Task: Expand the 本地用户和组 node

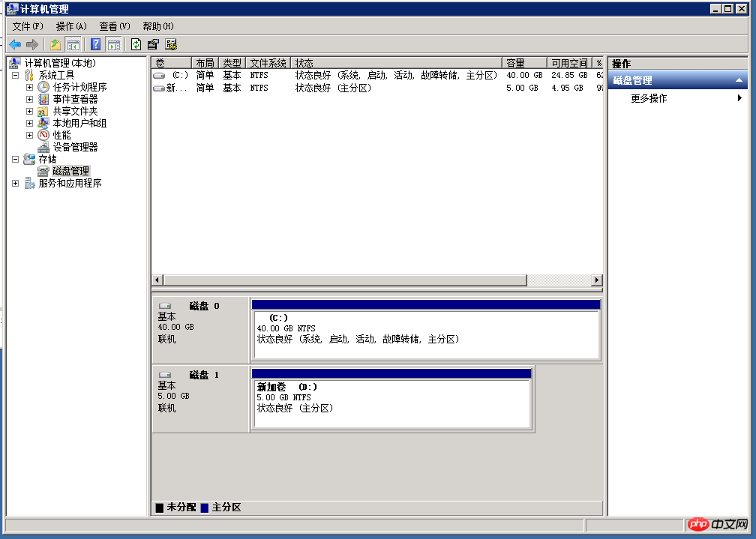Action: click(x=29, y=124)
